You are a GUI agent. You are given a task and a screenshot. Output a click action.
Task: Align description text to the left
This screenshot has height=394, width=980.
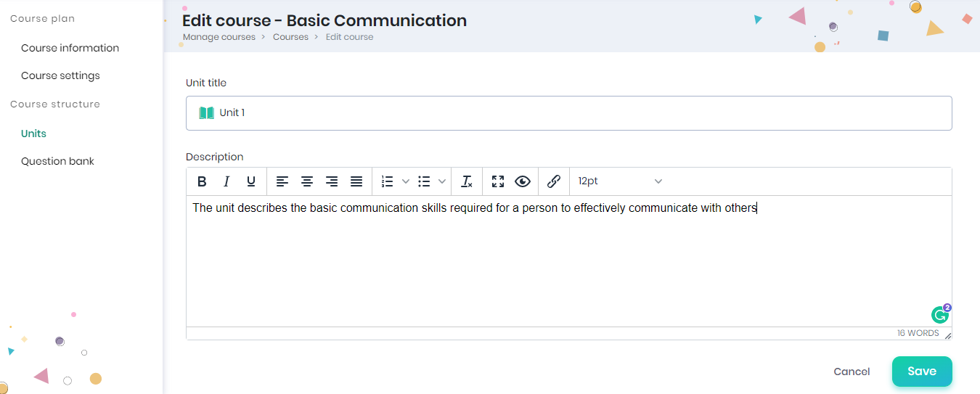[282, 181]
